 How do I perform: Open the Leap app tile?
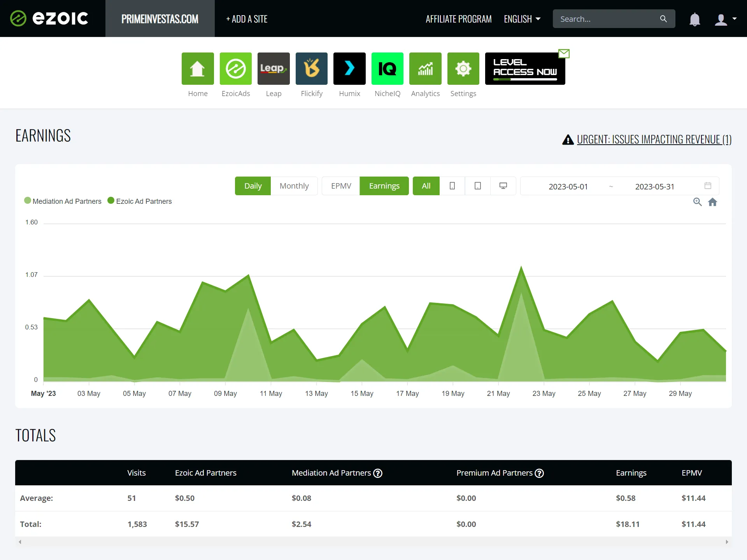coord(274,68)
